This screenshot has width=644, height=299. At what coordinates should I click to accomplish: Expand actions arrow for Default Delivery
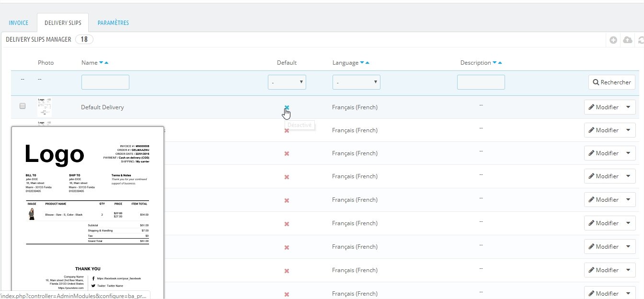coord(629,107)
